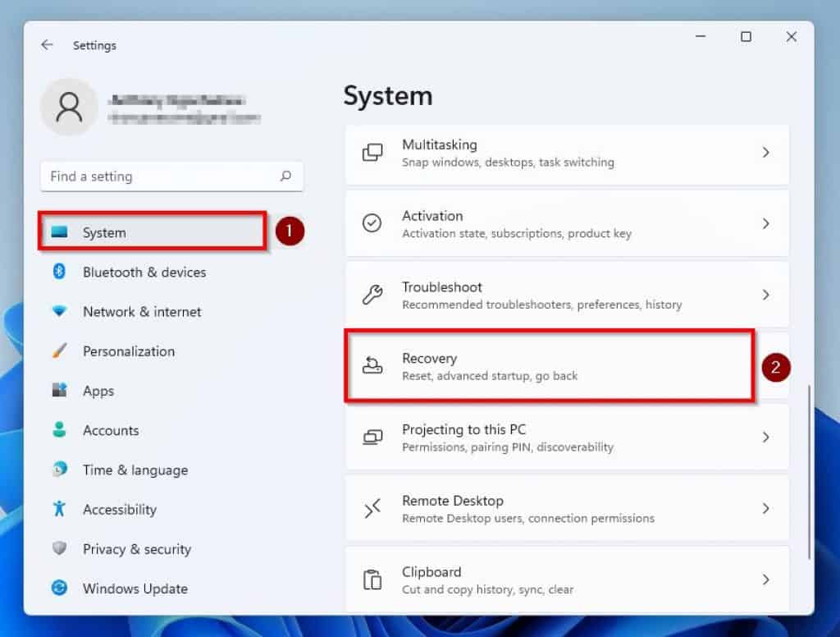Open Bluetooth & devices settings

pos(171,272)
